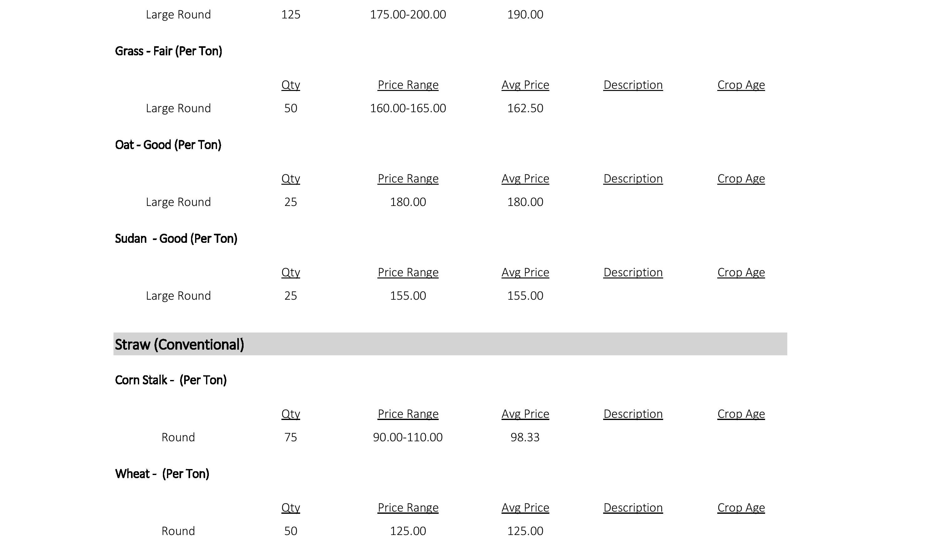
Task: Select the Sudan - Good (Per Ton) heading
Action: point(176,238)
